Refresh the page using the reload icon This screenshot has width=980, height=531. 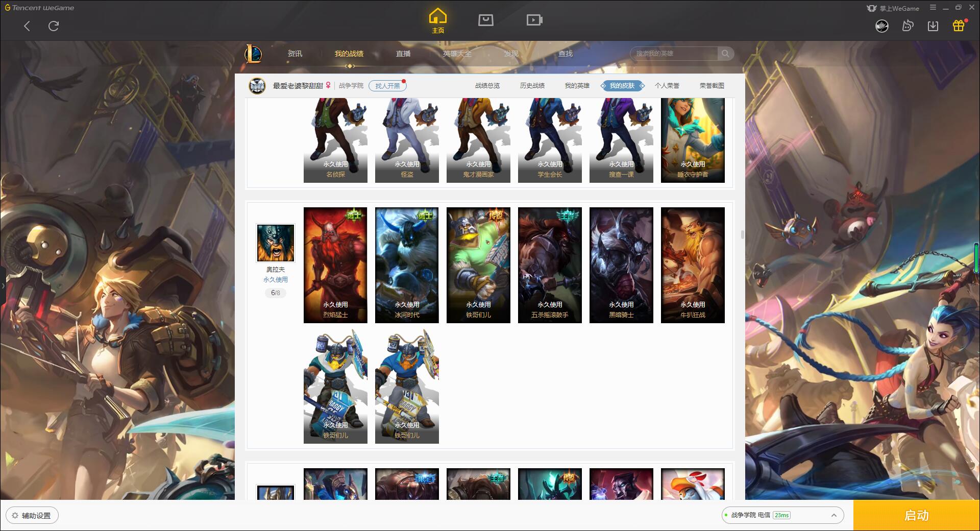[54, 26]
